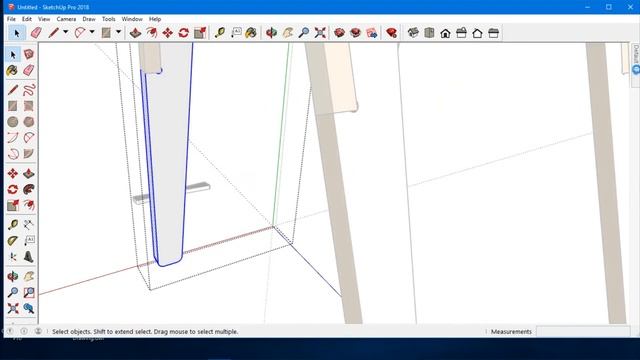Open the View menu
The image size is (640, 360).
pyautogui.click(x=44, y=19)
